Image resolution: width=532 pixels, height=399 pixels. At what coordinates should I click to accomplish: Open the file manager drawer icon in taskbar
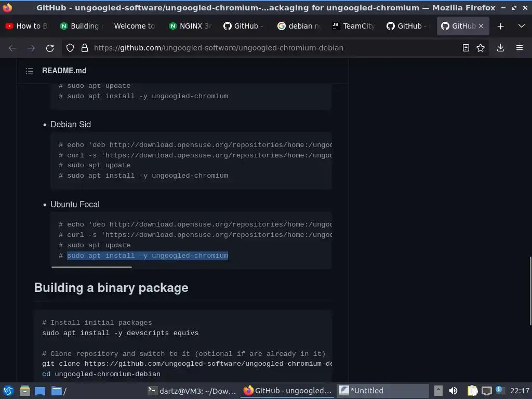pyautogui.click(x=25, y=391)
